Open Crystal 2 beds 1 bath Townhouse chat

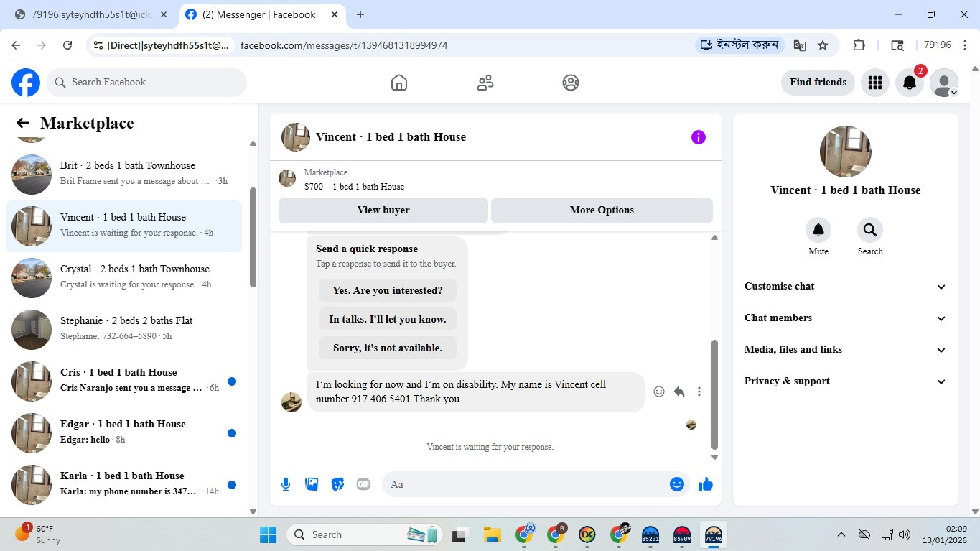[123, 278]
